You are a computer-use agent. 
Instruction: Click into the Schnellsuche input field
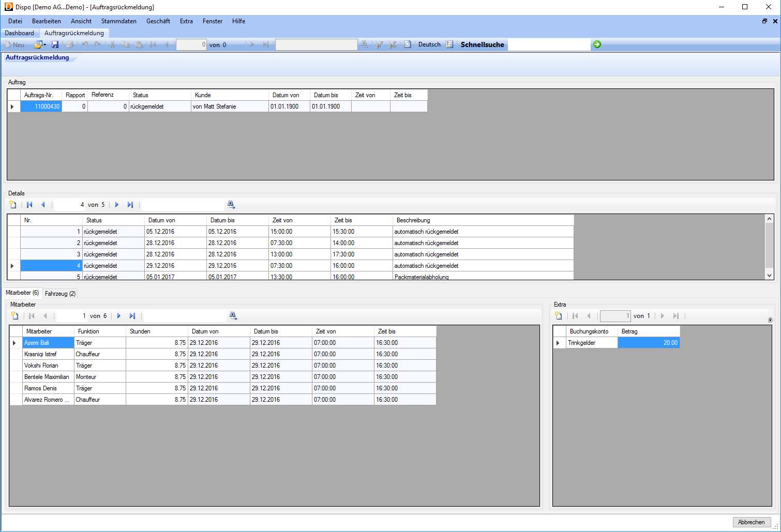tap(549, 44)
